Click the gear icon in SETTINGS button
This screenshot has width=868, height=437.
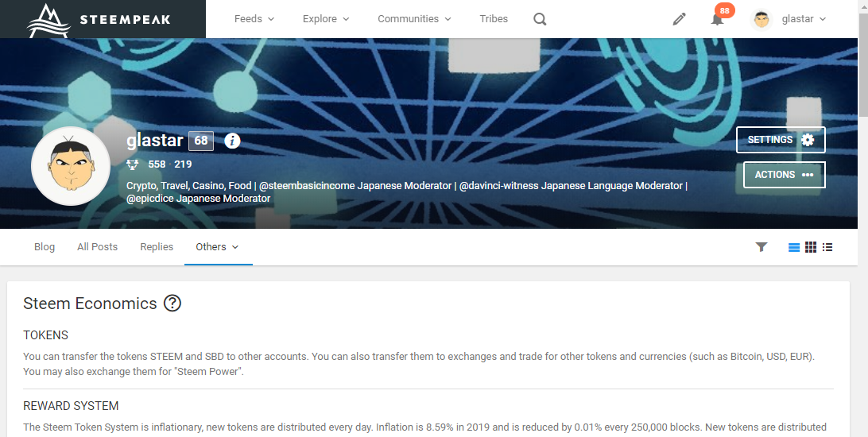pos(808,140)
